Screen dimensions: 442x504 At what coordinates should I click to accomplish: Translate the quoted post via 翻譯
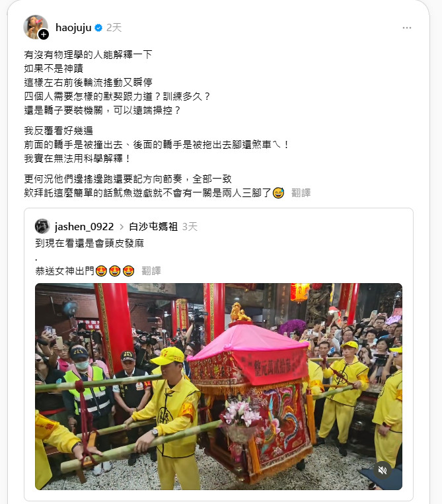151,271
